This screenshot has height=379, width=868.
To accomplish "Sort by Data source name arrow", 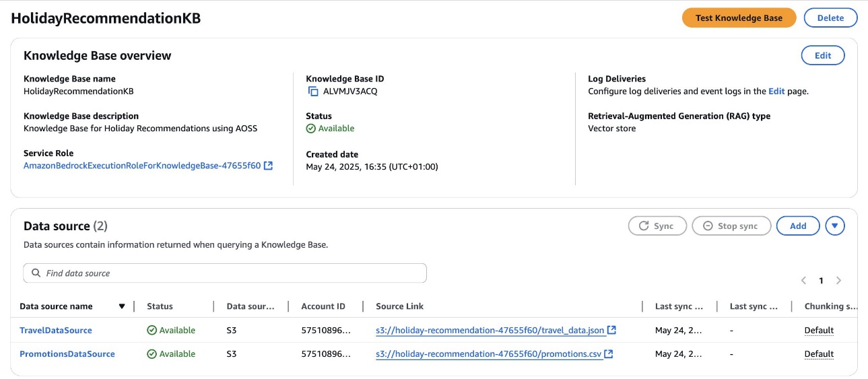I will 122,306.
